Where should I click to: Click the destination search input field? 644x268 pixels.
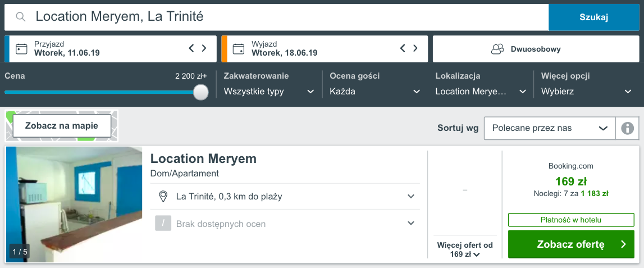tap(276, 17)
